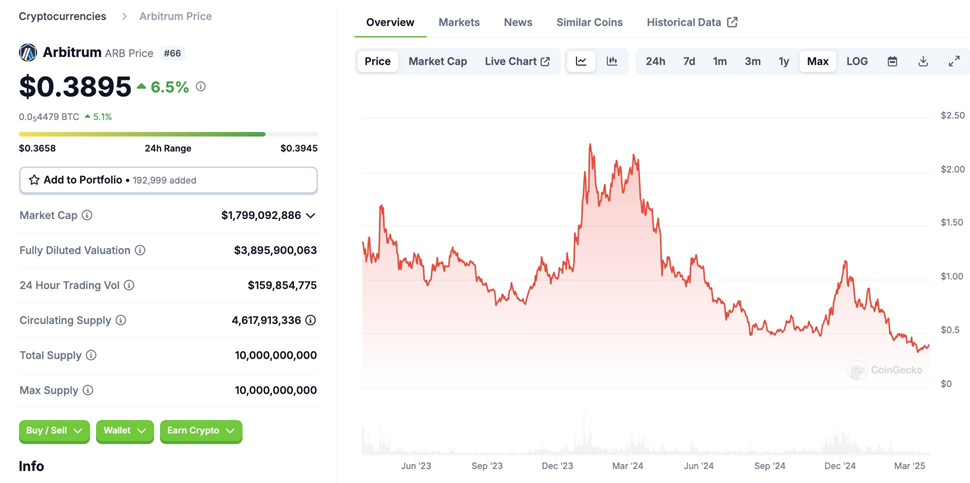Expand Market Cap value chevron
Screen dimensions: 970x483
(311, 215)
